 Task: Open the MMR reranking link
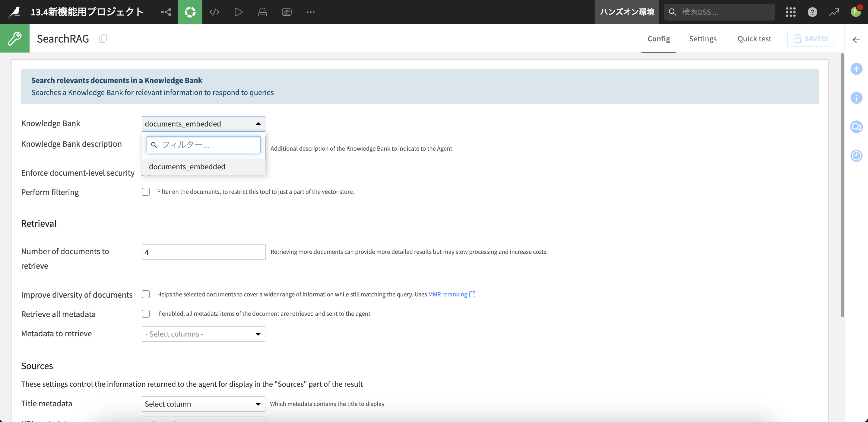click(448, 294)
